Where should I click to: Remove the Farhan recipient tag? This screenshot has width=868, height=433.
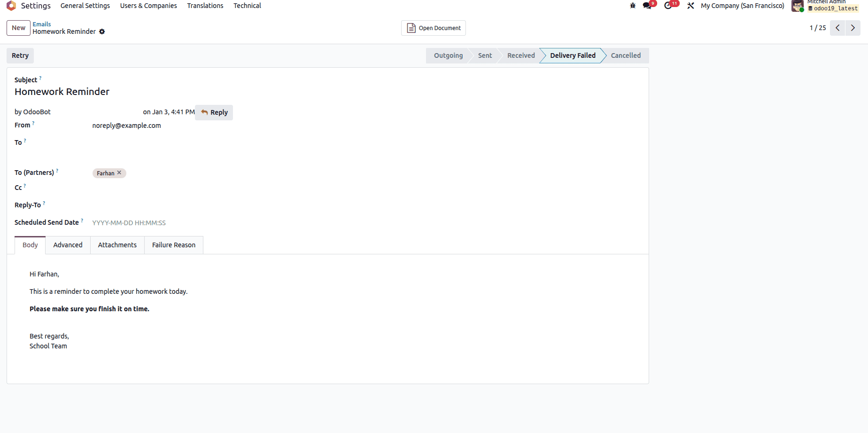[x=119, y=173]
